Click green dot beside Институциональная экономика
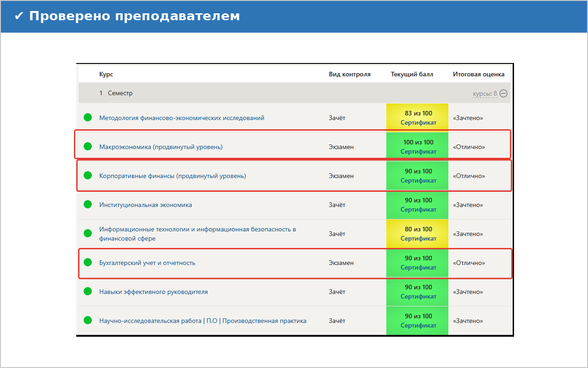Image resolution: width=588 pixels, height=368 pixels. (88, 205)
